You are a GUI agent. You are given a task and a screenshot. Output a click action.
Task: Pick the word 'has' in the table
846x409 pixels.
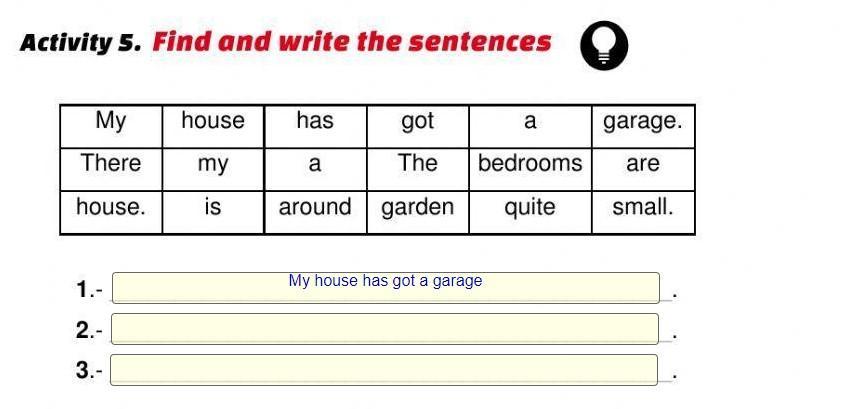click(x=315, y=122)
